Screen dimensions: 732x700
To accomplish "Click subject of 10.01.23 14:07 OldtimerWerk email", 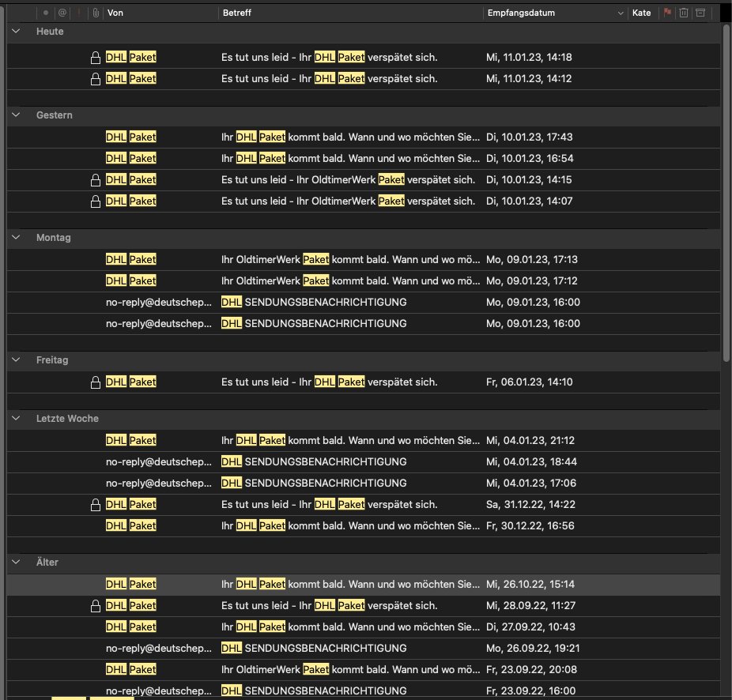I will [x=349, y=201].
